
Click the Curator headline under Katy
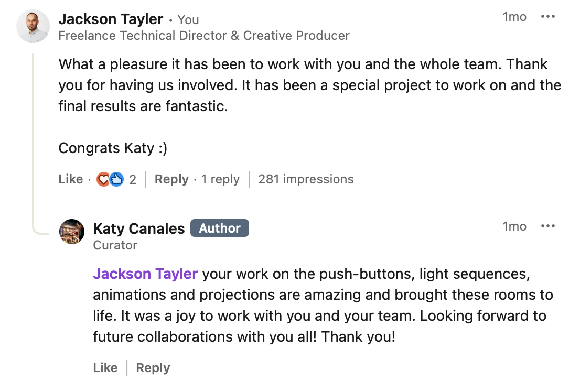[x=115, y=245]
